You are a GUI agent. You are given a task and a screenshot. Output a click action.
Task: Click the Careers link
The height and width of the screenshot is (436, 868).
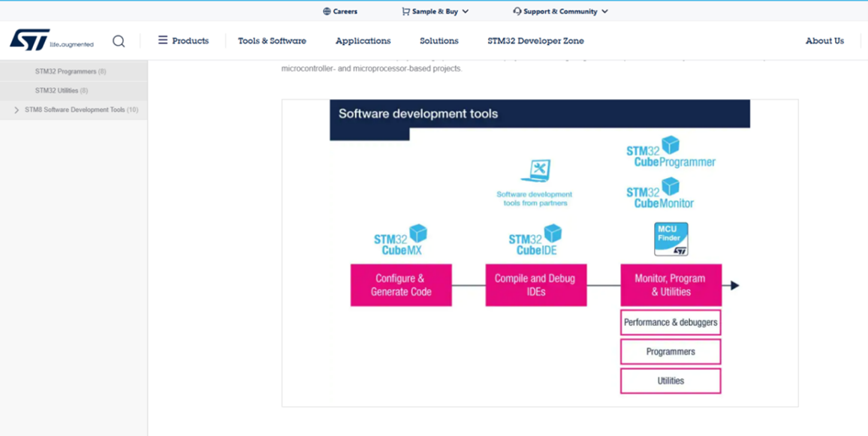[x=340, y=11]
